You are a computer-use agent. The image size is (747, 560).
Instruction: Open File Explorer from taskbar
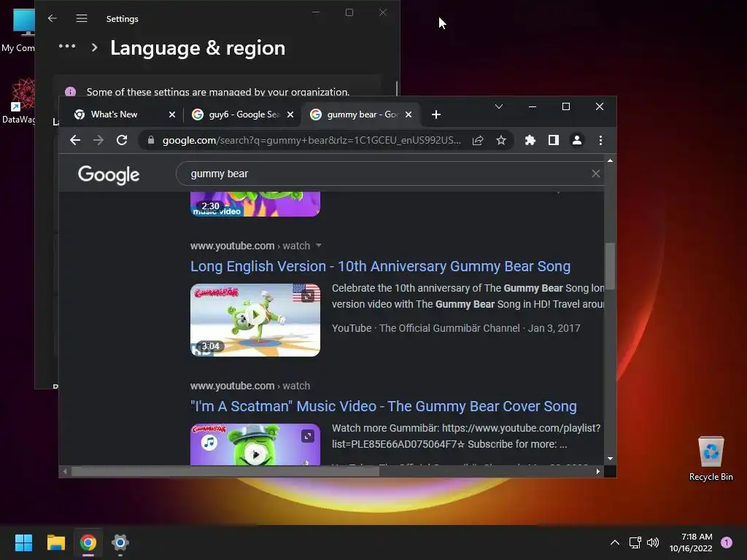pyautogui.click(x=55, y=542)
